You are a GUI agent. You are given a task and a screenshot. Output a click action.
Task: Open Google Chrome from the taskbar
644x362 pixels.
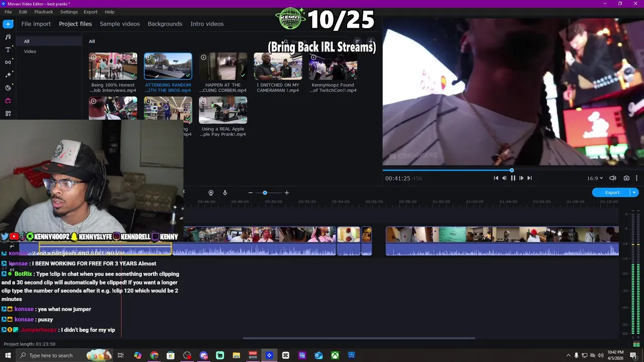click(x=154, y=355)
